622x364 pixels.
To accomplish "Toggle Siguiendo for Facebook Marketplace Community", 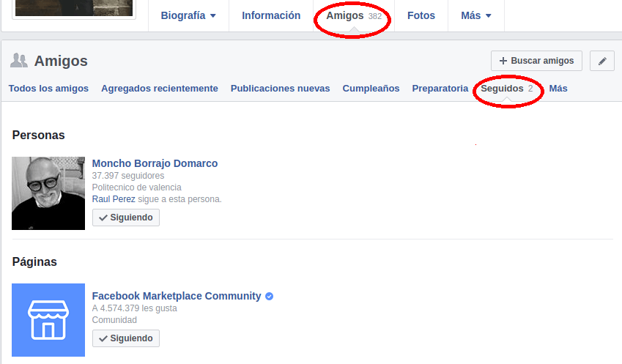I will click(126, 338).
